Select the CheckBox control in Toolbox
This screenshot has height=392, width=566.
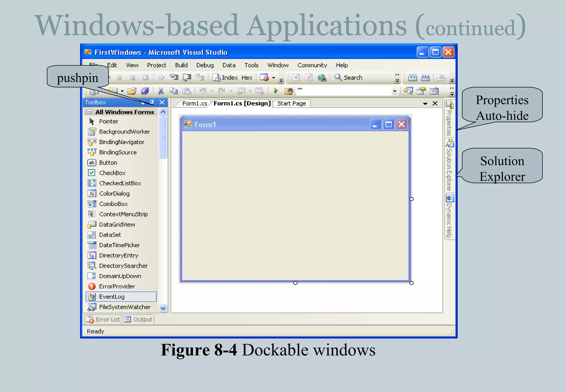pyautogui.click(x=121, y=173)
